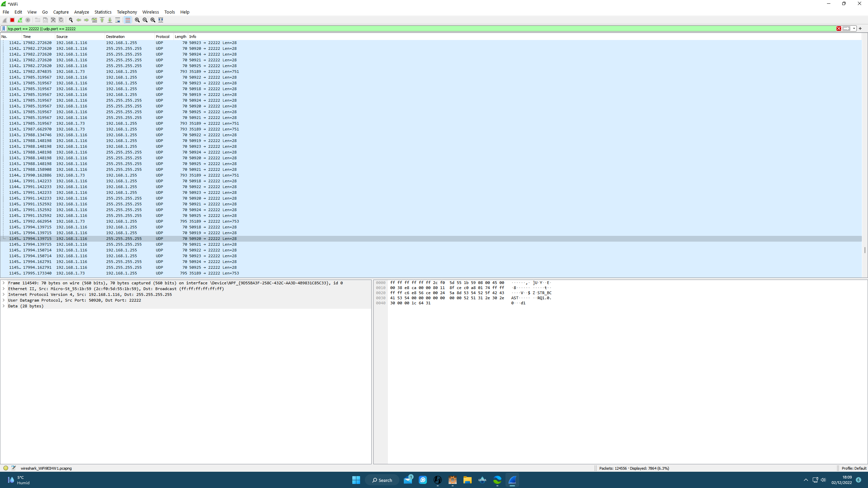The width and height of the screenshot is (868, 488).
Task: Click the Profile: Default status text
Action: click(853, 468)
